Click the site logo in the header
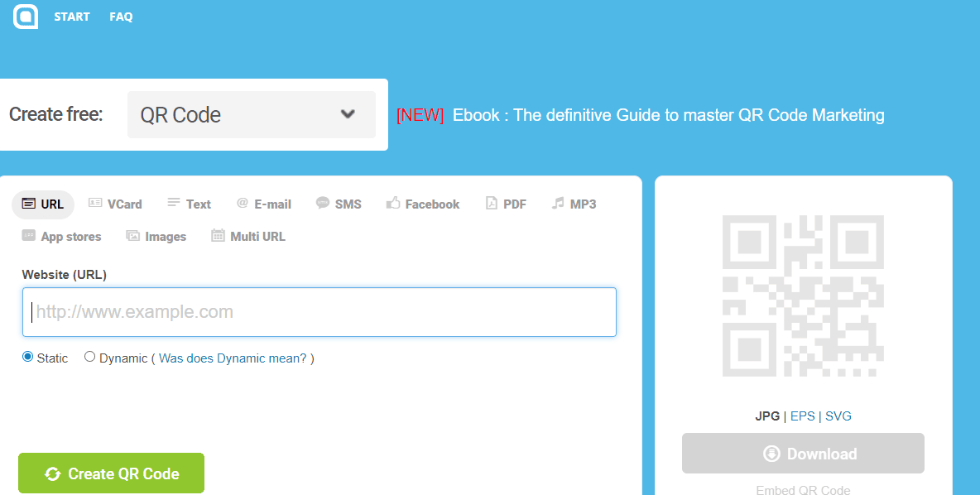This screenshot has height=495, width=980. pyautogui.click(x=25, y=16)
